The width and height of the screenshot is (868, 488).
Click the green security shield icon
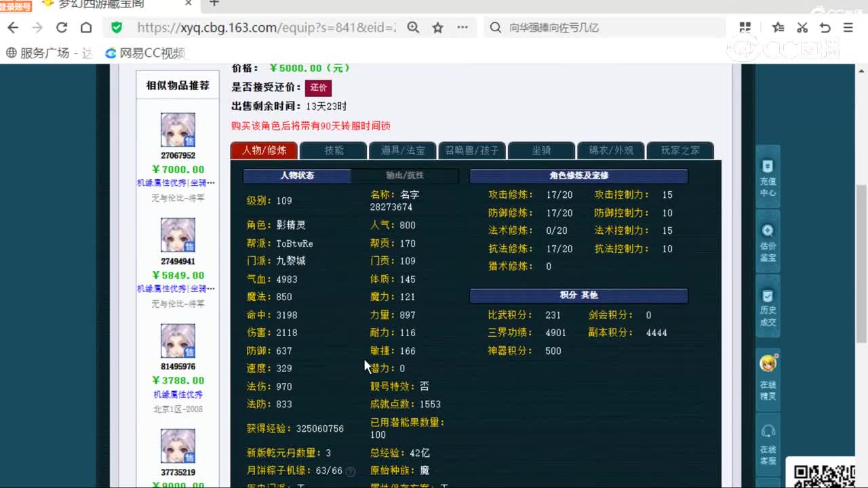click(x=117, y=28)
